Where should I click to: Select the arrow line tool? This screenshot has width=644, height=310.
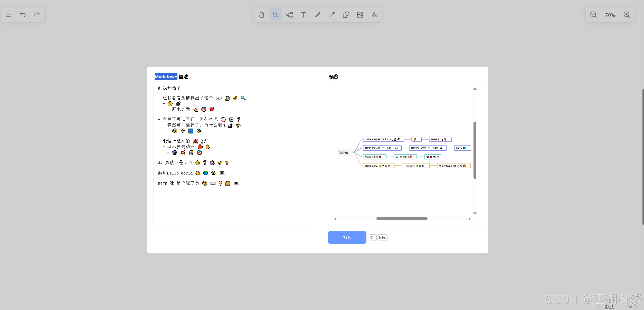click(332, 15)
